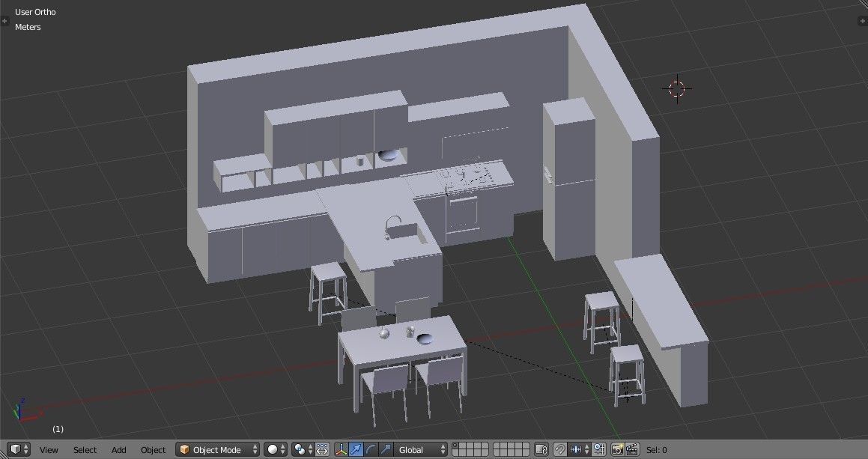This screenshot has height=459, width=868.
Task: Toggle manipulate center points only
Action: click(322, 449)
